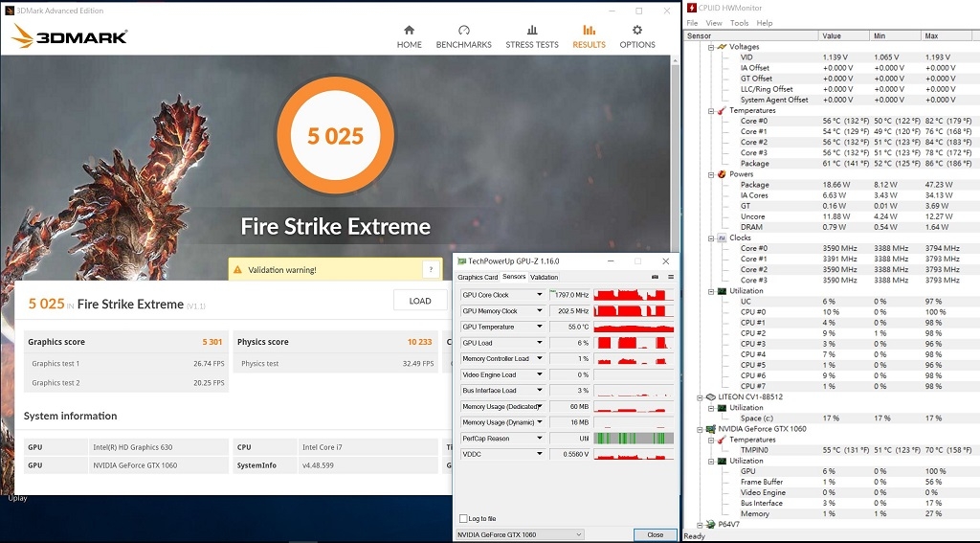The height and width of the screenshot is (543, 980).
Task: Select the RESULTS bar-chart icon
Action: pyautogui.click(x=589, y=30)
